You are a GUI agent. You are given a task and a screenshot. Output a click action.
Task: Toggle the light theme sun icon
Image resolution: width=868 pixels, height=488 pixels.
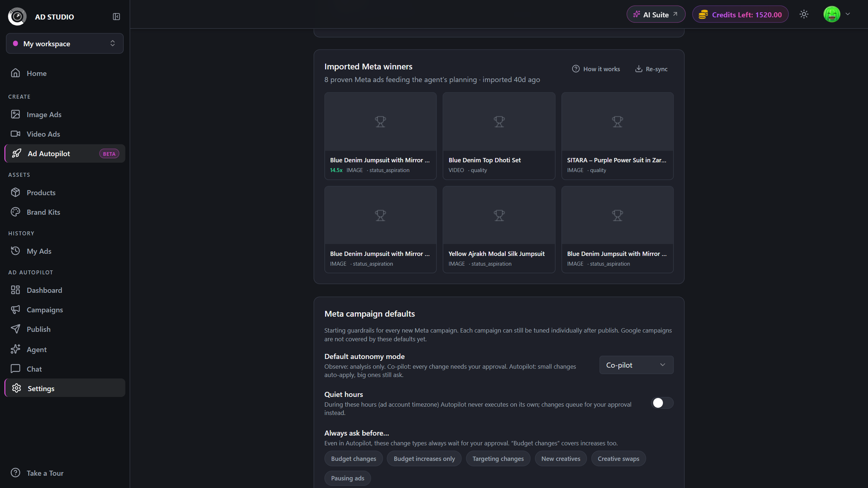pyautogui.click(x=804, y=14)
